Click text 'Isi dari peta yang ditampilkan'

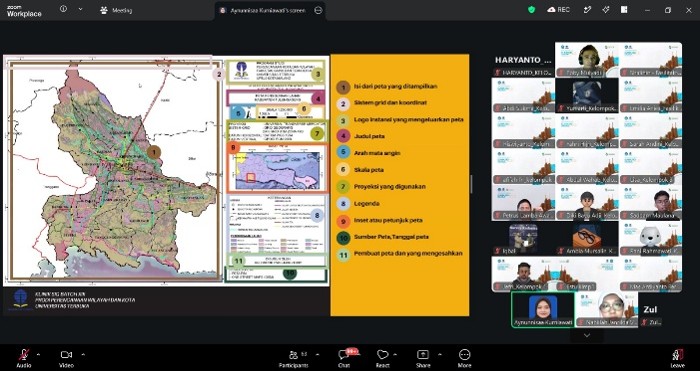pos(396,86)
